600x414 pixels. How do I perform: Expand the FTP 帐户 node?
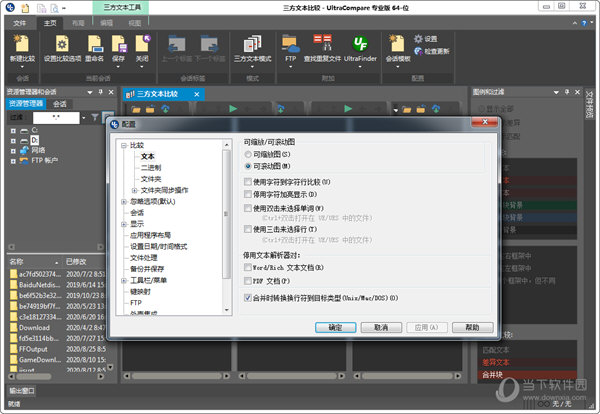click(x=13, y=161)
